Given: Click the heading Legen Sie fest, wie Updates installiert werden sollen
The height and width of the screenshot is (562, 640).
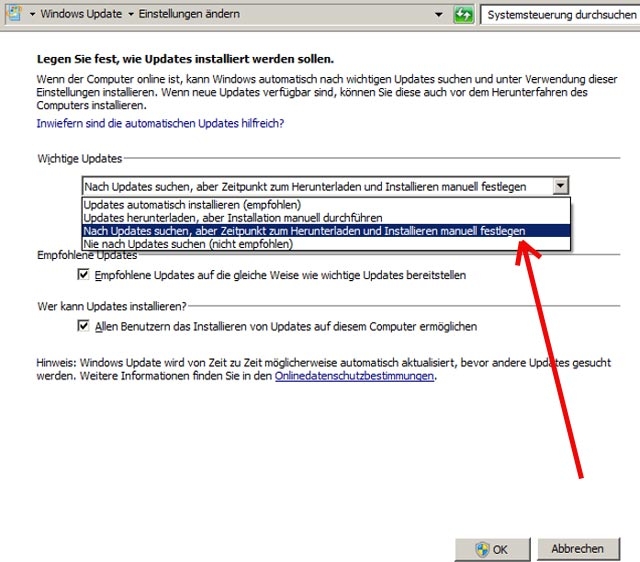Looking at the screenshot, I should pyautogui.click(x=185, y=59).
